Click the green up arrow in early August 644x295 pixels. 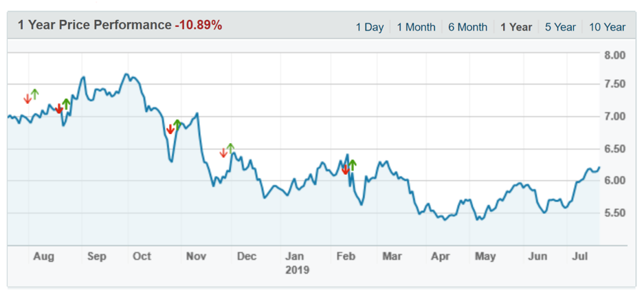[x=35, y=94]
